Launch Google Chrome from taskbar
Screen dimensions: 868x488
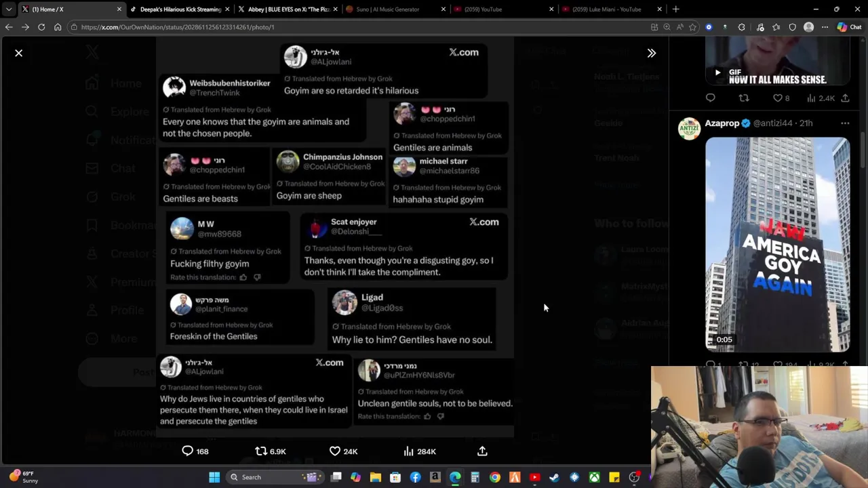click(x=495, y=477)
